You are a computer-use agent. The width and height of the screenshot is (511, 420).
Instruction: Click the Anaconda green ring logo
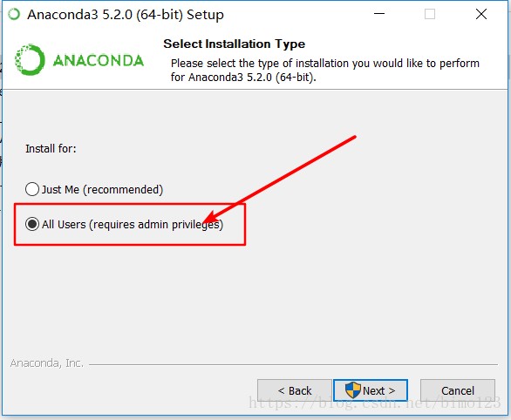tap(30, 60)
